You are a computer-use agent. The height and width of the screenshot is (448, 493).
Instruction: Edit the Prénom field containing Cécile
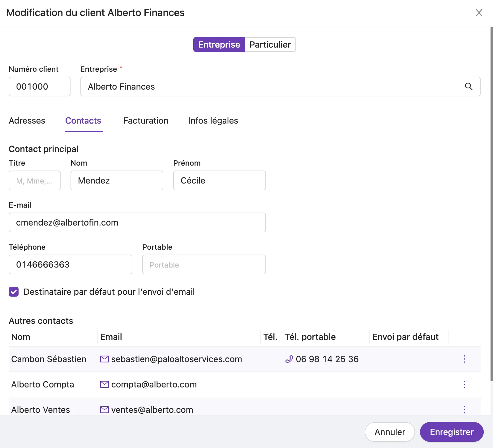point(220,180)
